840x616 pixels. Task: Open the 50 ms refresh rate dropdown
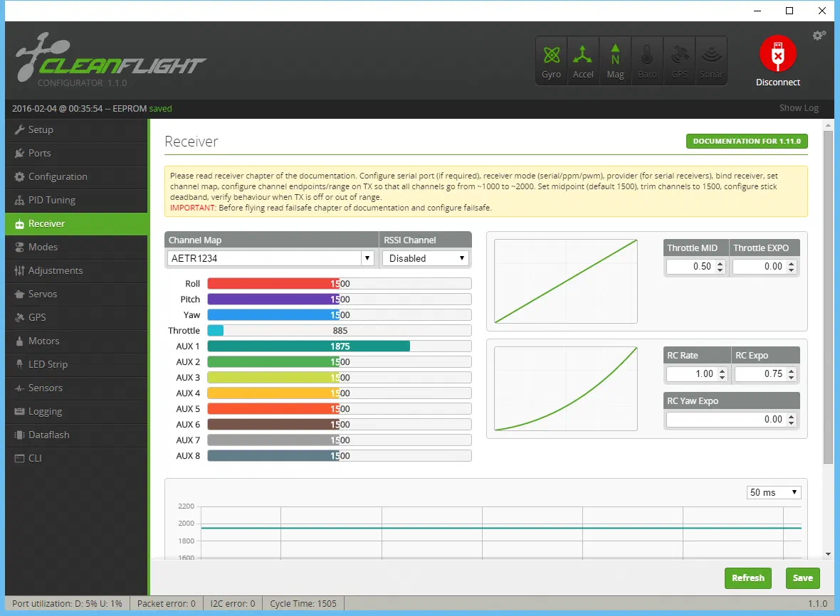[x=774, y=492]
